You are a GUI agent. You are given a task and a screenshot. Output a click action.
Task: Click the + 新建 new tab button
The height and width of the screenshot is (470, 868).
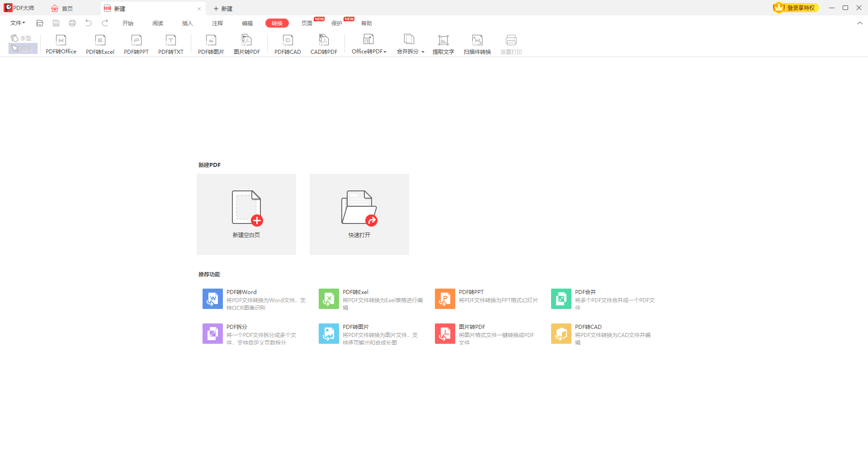coord(223,9)
